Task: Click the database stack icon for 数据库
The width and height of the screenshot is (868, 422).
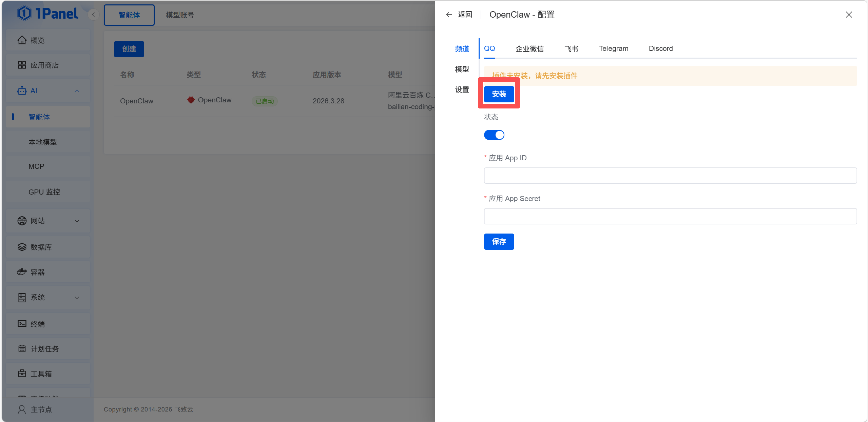Action: (x=22, y=247)
